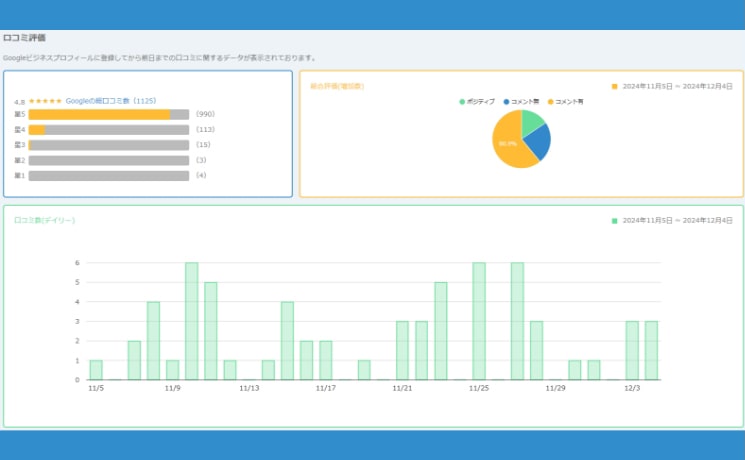Toggle the コメント無 legend label
This screenshot has width=745, height=460.
525,101
